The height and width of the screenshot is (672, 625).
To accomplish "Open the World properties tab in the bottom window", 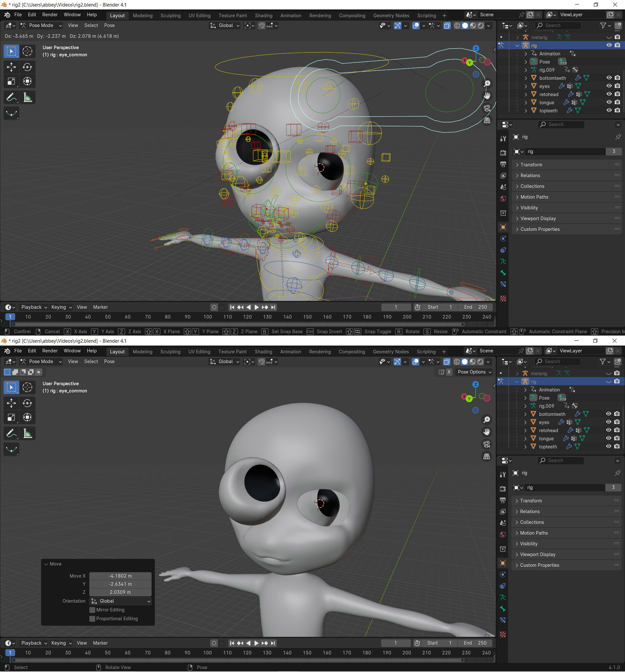I will pos(503,535).
